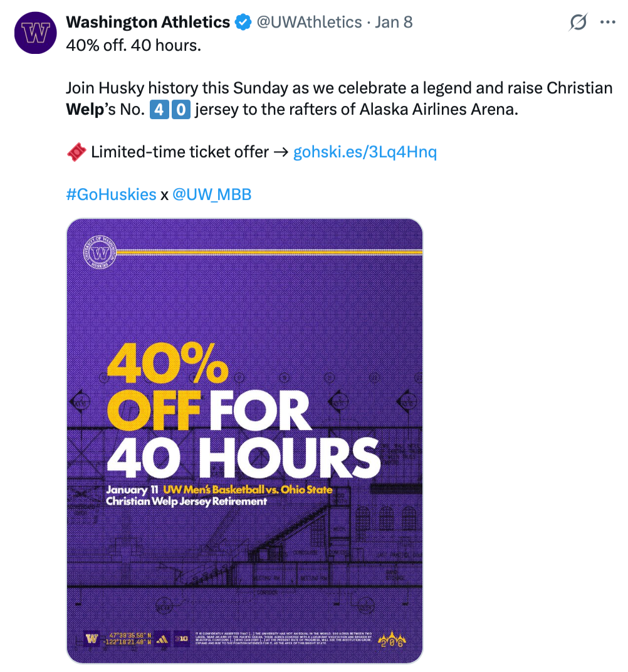Open the Jan 8 post timestamp

(394, 23)
